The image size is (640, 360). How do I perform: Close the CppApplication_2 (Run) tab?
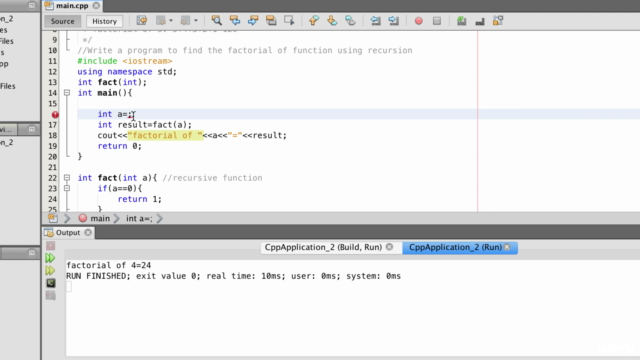pos(507,247)
